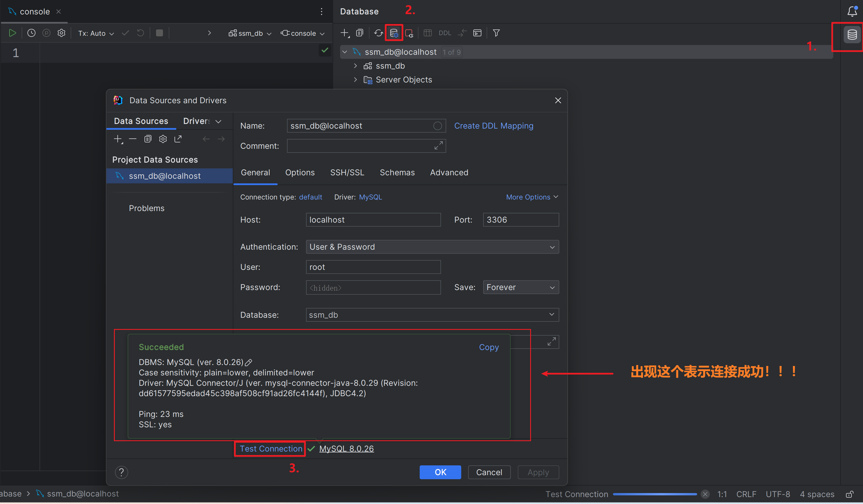Viewport: 863px width, 504px height.
Task: Click inside the Host input field
Action: 373,220
